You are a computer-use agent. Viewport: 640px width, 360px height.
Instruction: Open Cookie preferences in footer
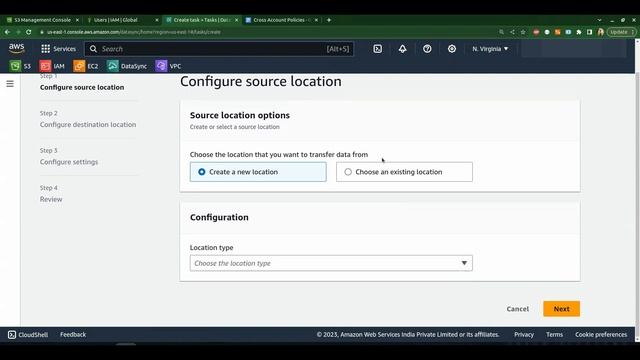click(x=601, y=334)
